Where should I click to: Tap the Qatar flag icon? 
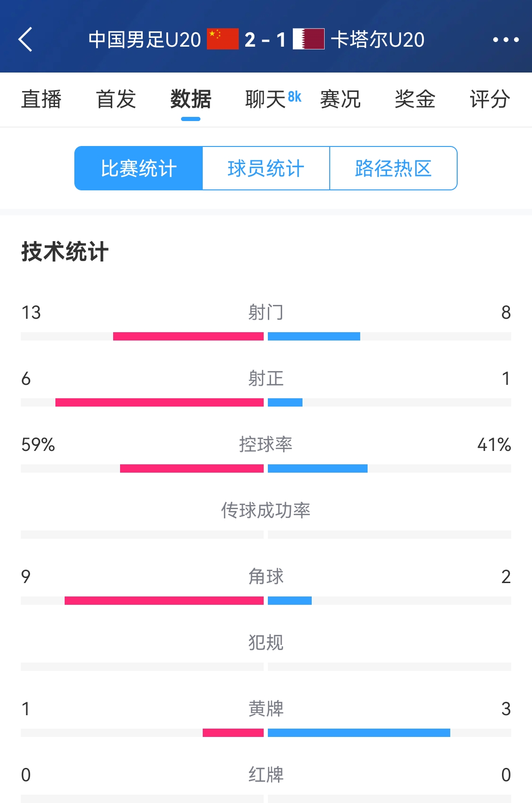click(308, 39)
